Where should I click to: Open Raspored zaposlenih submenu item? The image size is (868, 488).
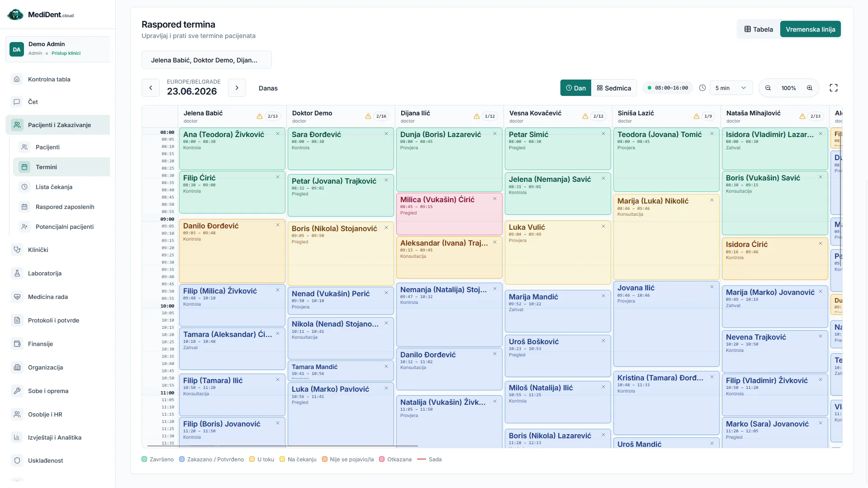(x=62, y=207)
